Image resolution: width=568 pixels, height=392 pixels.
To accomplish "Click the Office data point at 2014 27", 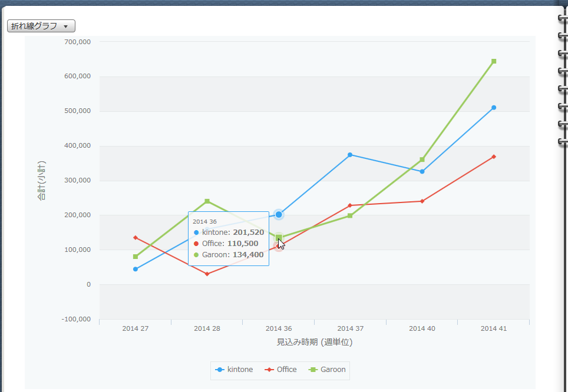I will point(136,237).
